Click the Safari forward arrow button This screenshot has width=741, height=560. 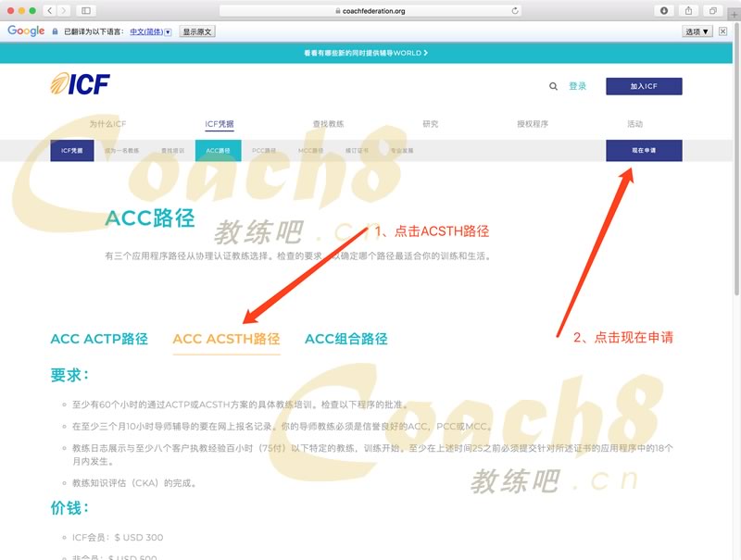coord(63,10)
